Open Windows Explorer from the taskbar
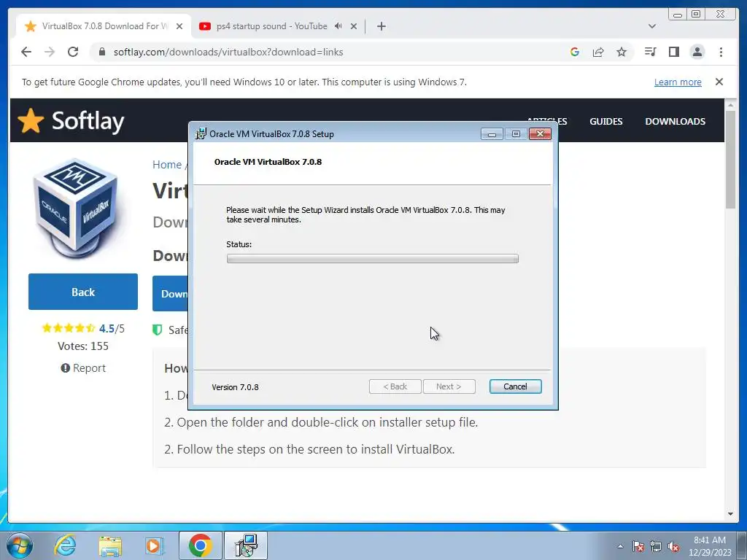The image size is (747, 560). pyautogui.click(x=110, y=545)
